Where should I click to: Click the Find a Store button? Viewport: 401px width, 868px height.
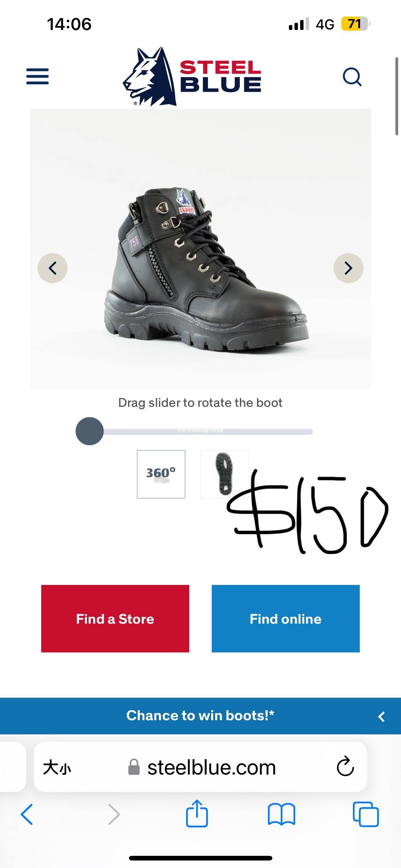(x=115, y=619)
